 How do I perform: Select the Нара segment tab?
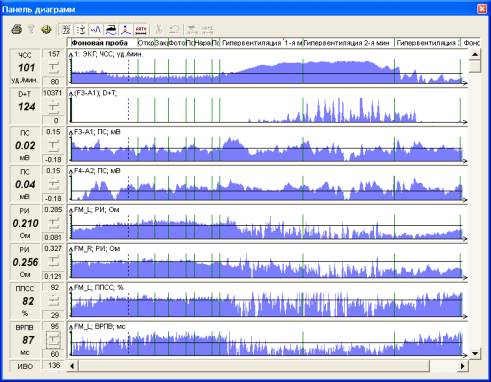pos(203,43)
